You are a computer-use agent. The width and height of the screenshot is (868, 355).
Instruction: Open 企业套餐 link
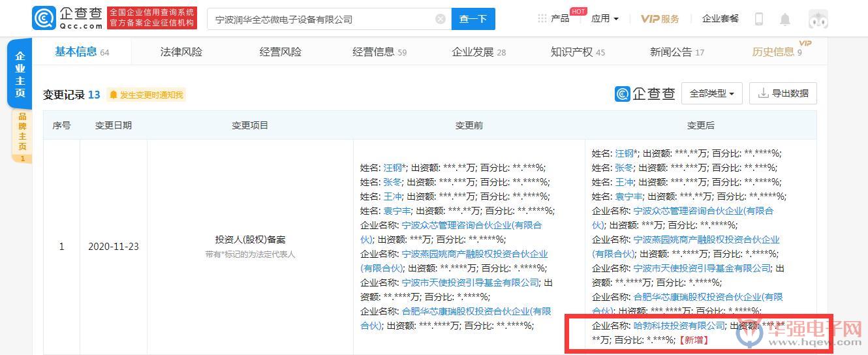click(721, 18)
